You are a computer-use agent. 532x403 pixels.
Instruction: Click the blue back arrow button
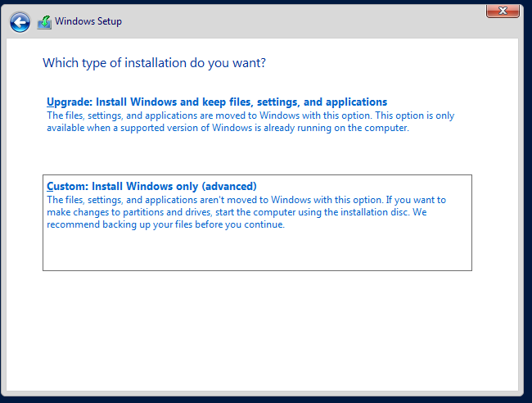point(20,22)
